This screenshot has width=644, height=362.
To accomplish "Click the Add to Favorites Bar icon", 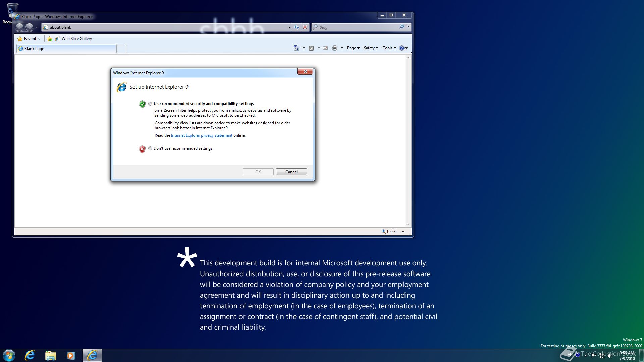I will point(50,39).
